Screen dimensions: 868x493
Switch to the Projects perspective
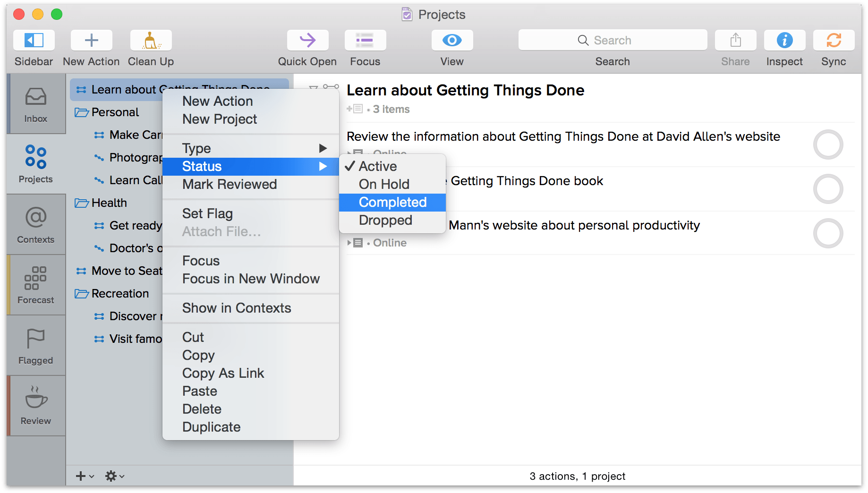tap(36, 164)
